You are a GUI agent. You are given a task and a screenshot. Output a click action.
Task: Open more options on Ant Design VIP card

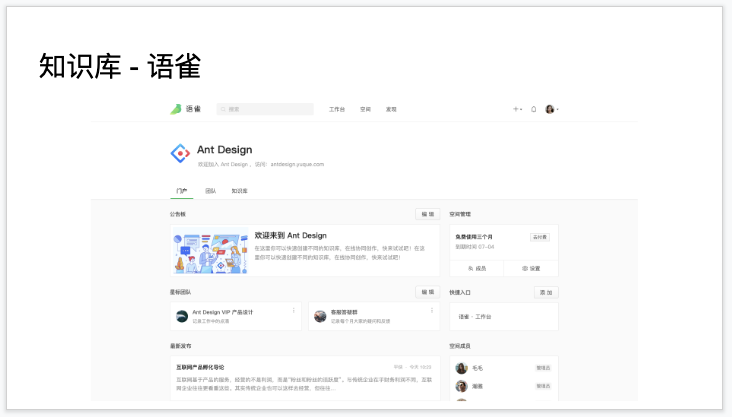coord(294,311)
